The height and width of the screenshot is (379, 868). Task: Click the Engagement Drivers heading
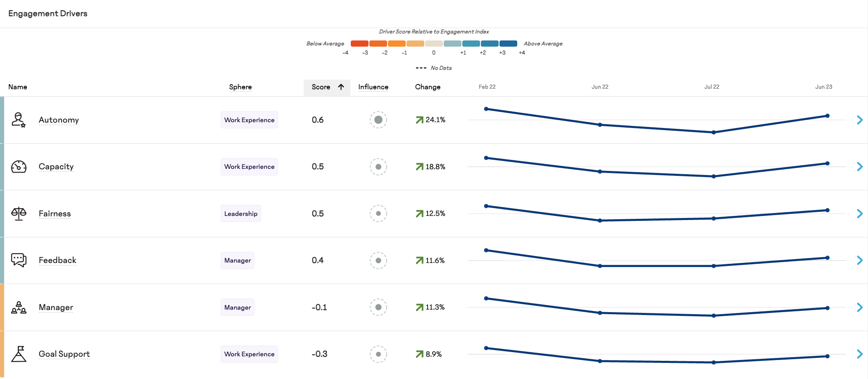coord(48,14)
